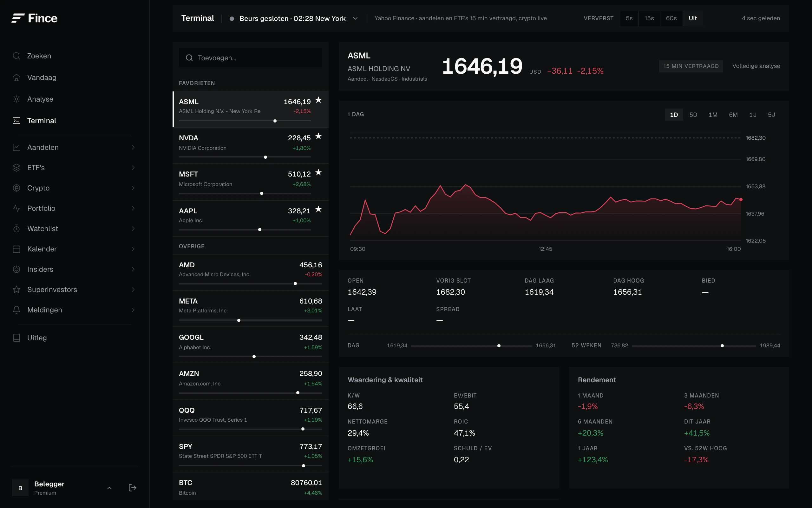Viewport: 812px width, 508px height.
Task: Click the VORIG SLOT value 1682,30
Action: coord(451,292)
